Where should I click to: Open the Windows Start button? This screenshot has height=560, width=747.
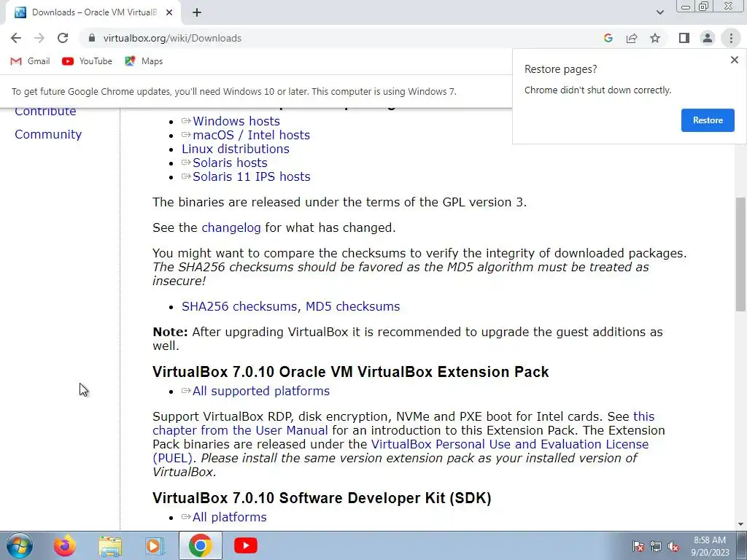pos(19,545)
